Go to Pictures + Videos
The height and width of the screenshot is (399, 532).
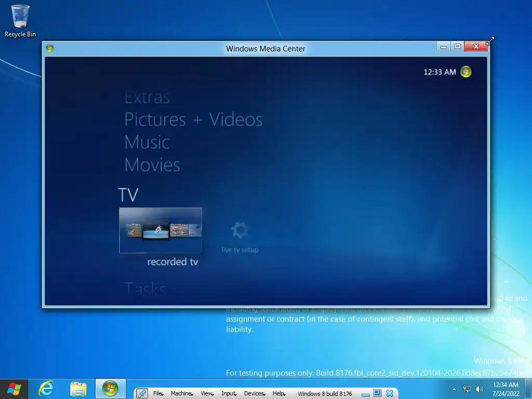pos(193,119)
